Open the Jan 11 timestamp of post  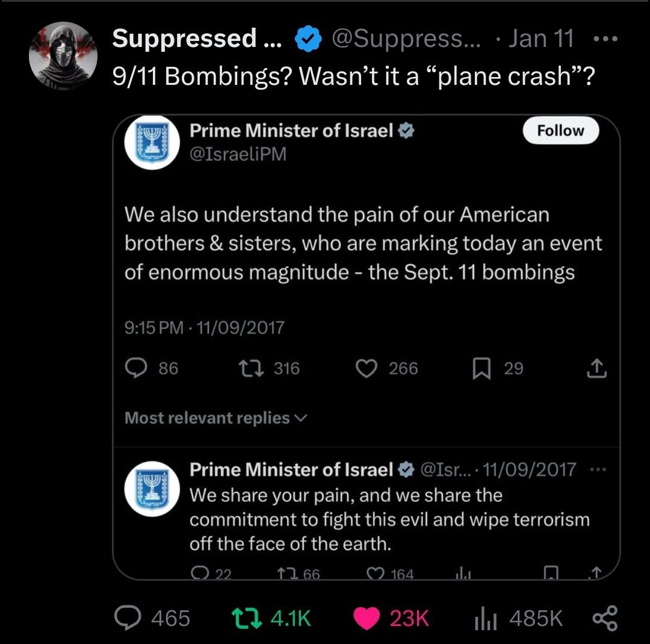tap(540, 39)
